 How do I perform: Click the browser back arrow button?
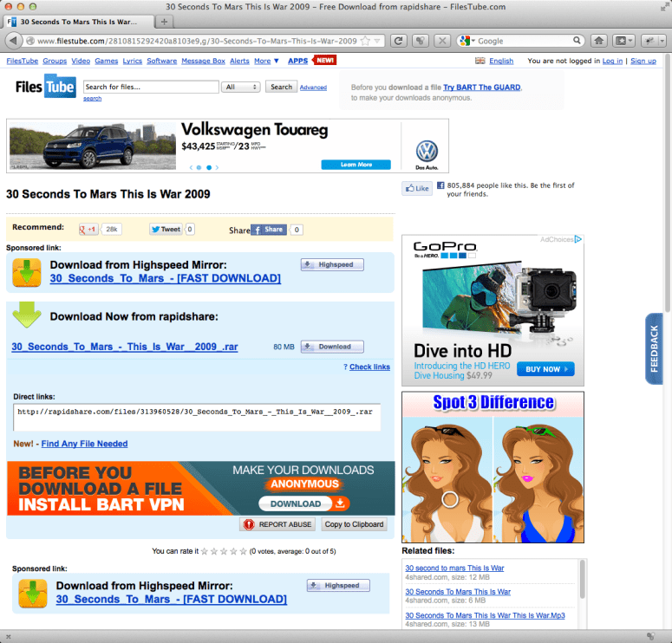click(x=14, y=41)
